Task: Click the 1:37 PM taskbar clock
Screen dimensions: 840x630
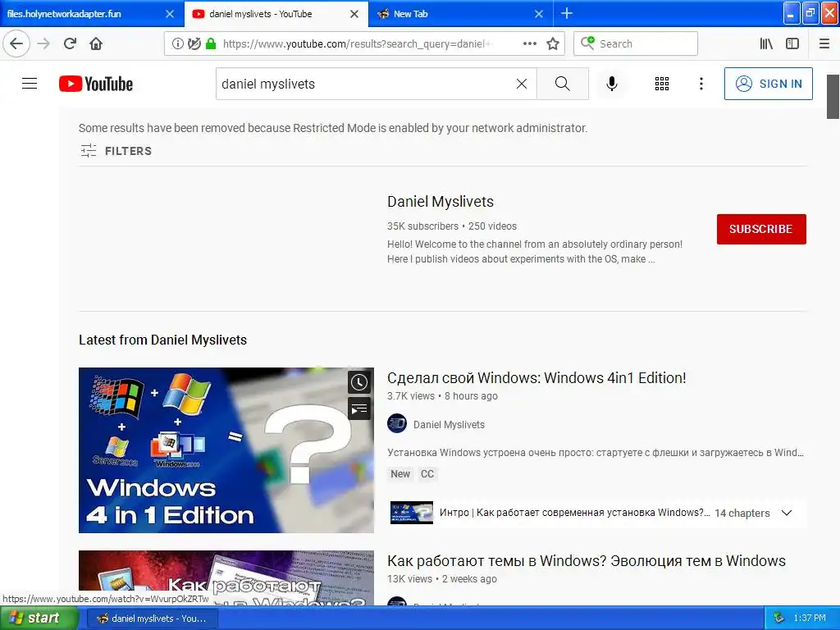Action: [x=810, y=618]
